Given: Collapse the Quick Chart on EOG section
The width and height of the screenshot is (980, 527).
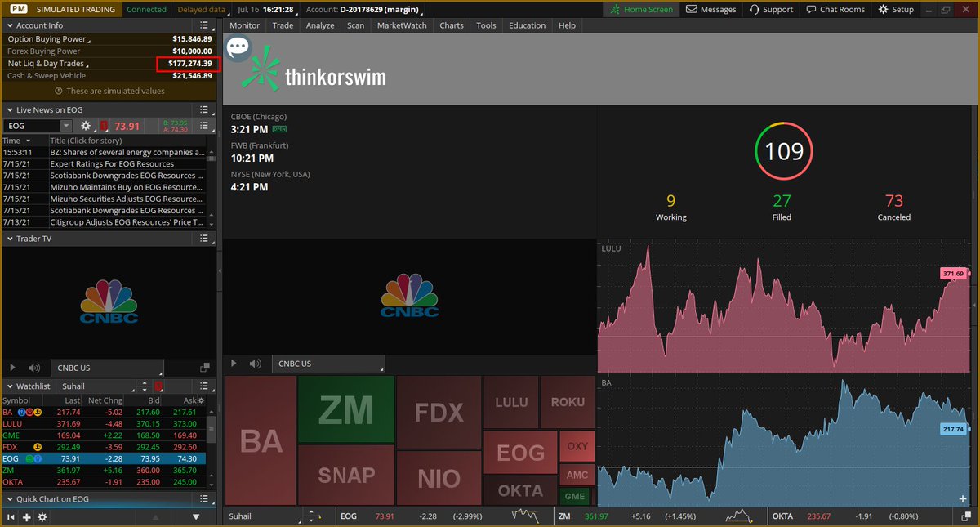Looking at the screenshot, I should (x=9, y=498).
